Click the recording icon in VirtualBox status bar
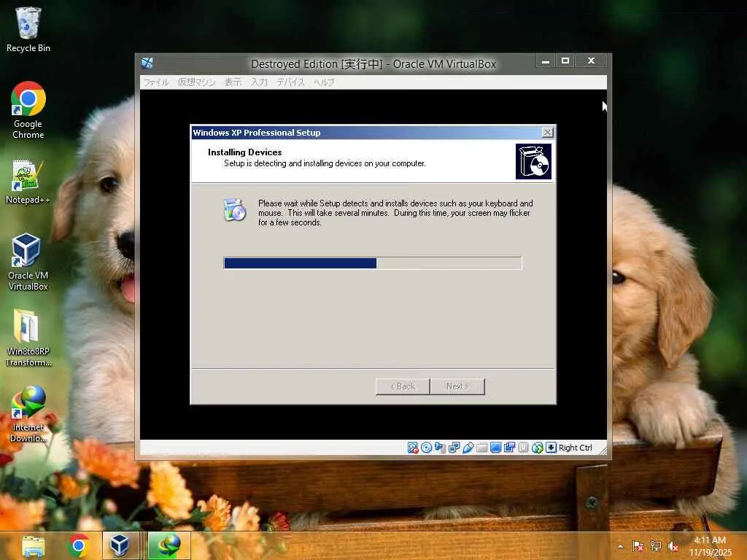 (x=509, y=448)
